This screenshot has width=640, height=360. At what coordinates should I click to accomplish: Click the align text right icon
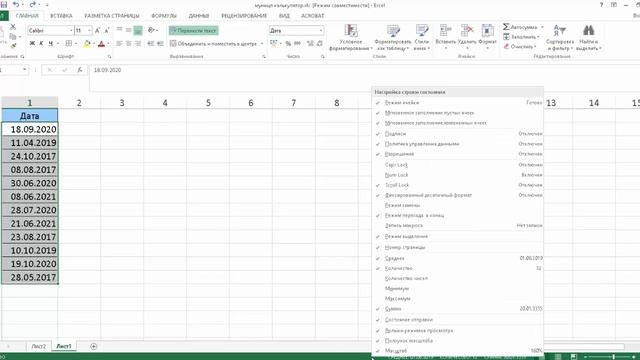coord(138,43)
